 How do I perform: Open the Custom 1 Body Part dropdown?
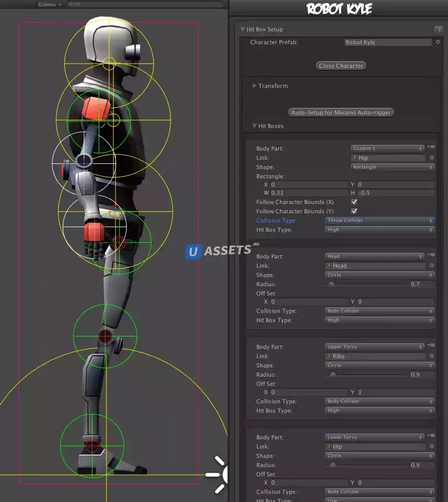[387, 148]
